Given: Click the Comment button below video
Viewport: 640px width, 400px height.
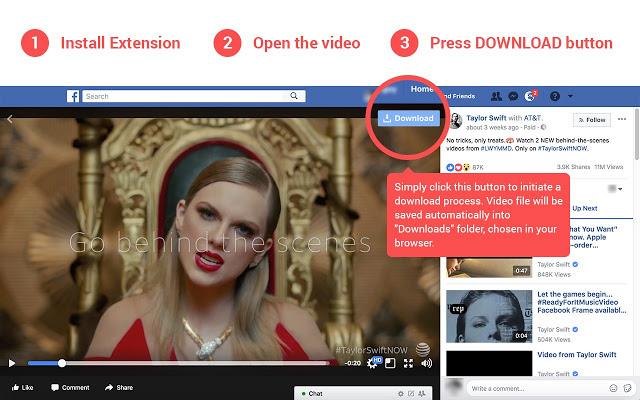Looking at the screenshot, I should tap(70, 387).
